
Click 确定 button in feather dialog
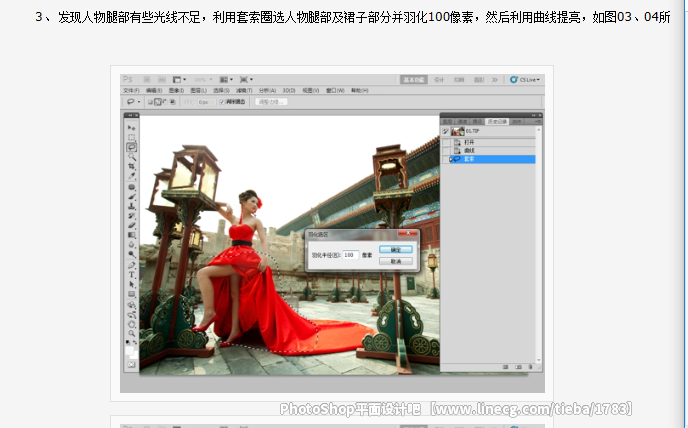point(396,250)
